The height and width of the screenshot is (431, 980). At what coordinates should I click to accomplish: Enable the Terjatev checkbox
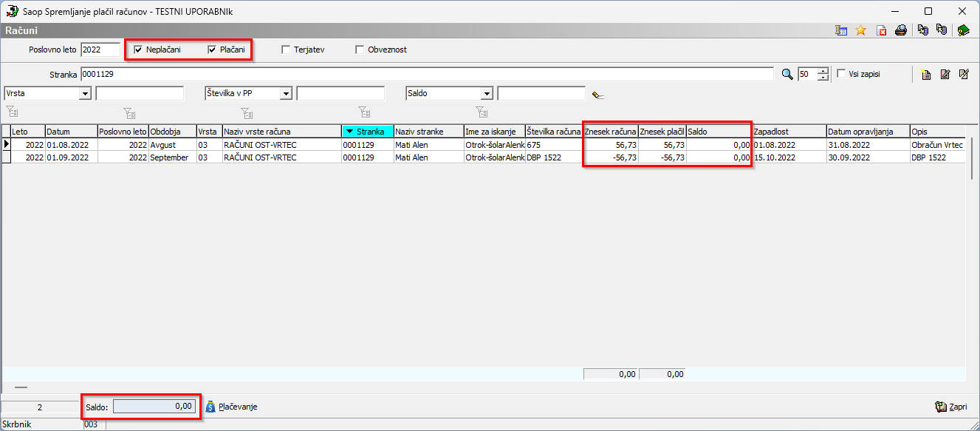[x=286, y=50]
